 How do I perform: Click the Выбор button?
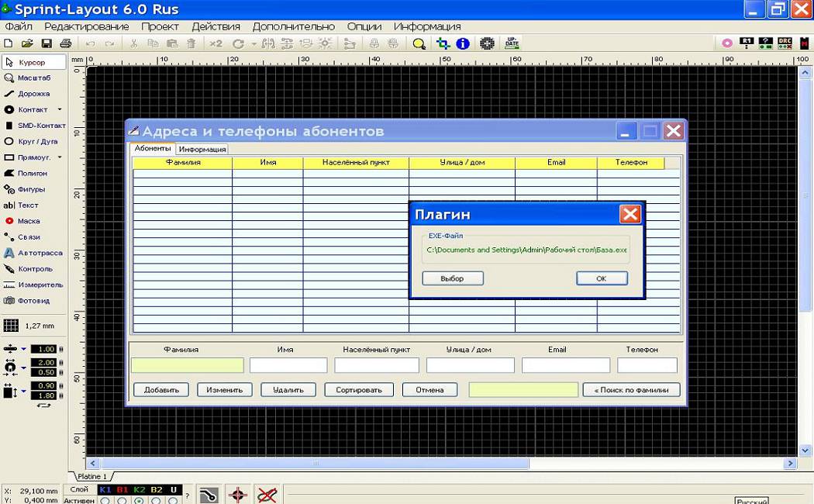point(453,278)
